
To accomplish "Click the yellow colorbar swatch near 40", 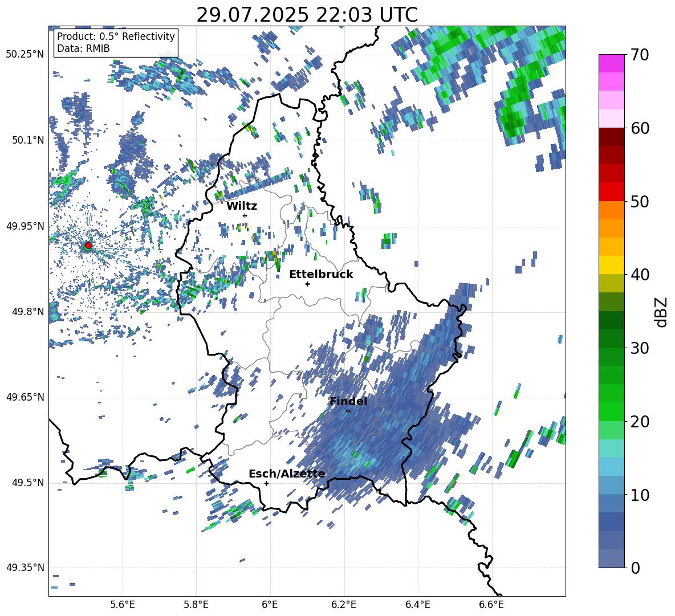I will pyautogui.click(x=612, y=265).
